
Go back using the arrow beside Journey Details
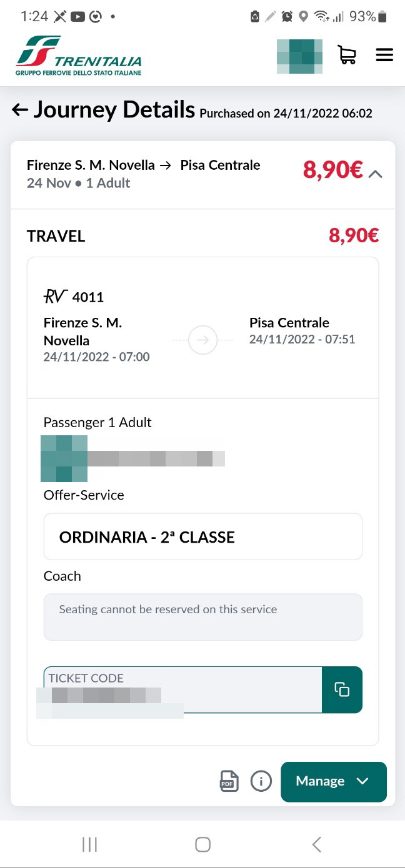(x=20, y=111)
